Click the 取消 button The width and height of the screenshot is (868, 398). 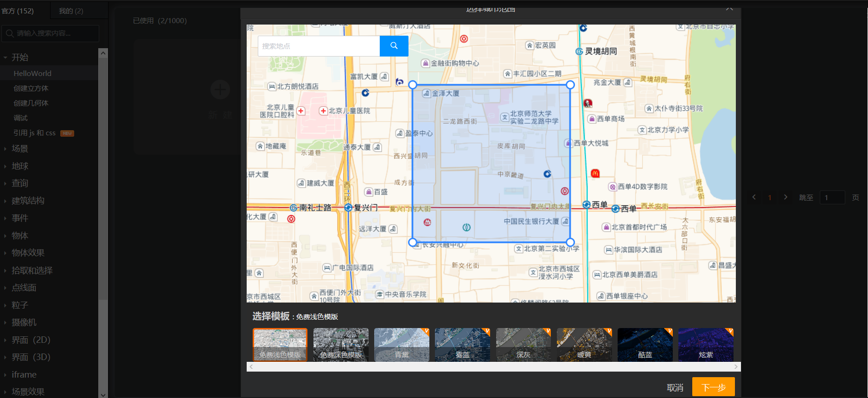click(675, 387)
